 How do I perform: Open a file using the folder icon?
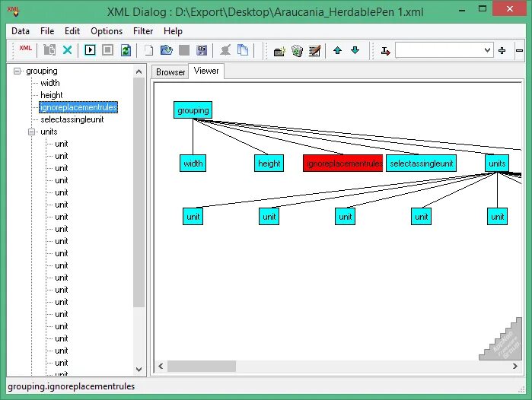coord(166,50)
